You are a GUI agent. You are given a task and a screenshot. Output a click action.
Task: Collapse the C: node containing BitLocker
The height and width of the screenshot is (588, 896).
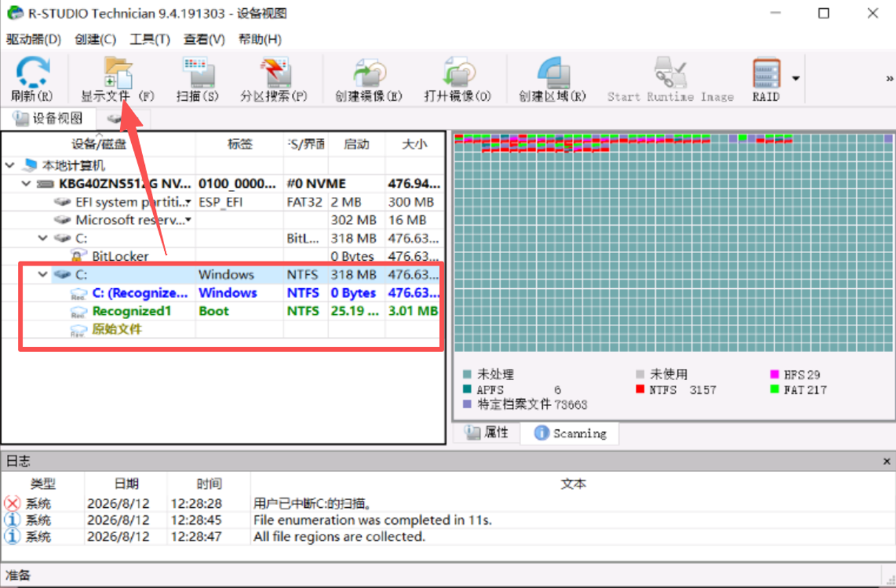43,238
